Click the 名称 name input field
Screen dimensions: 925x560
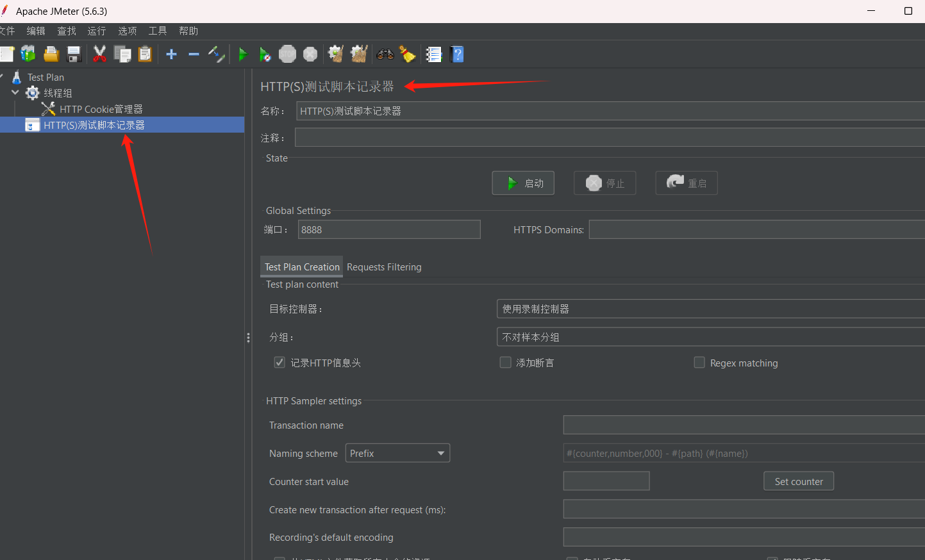pos(610,111)
